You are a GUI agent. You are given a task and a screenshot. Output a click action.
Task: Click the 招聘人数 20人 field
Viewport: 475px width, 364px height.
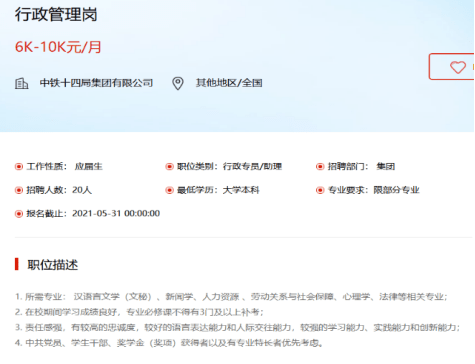59,190
